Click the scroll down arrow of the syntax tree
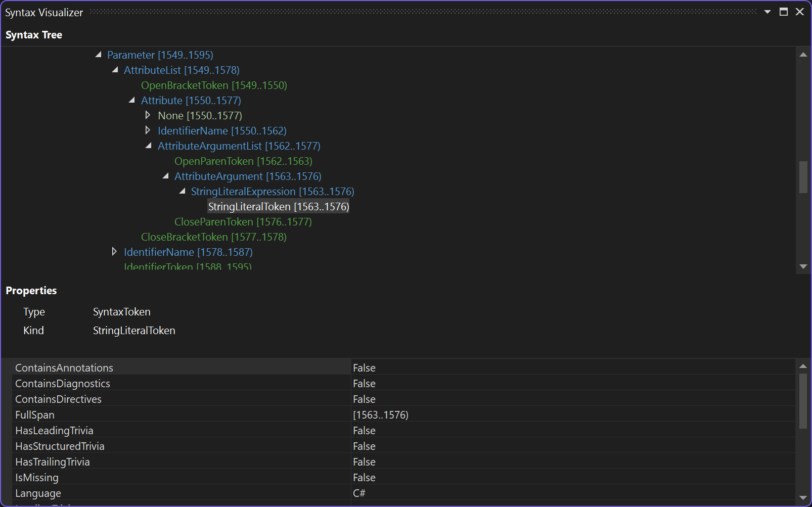This screenshot has height=507, width=812. point(803,265)
